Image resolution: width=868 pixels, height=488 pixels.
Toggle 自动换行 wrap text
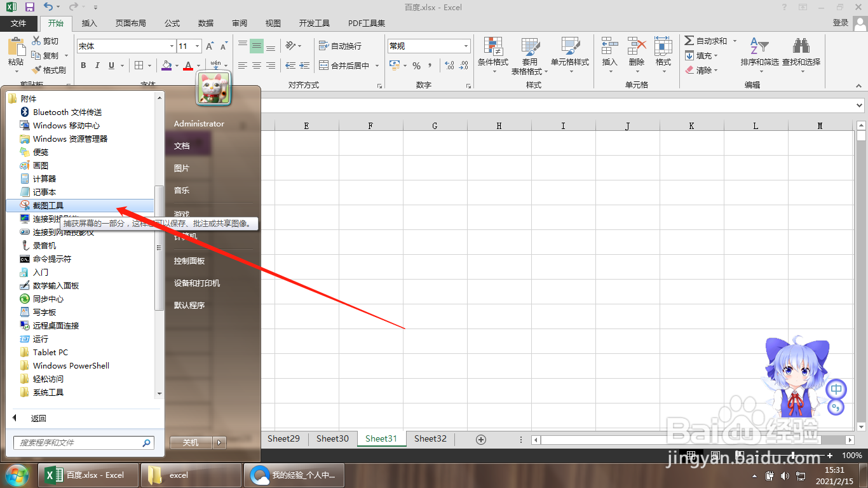340,46
